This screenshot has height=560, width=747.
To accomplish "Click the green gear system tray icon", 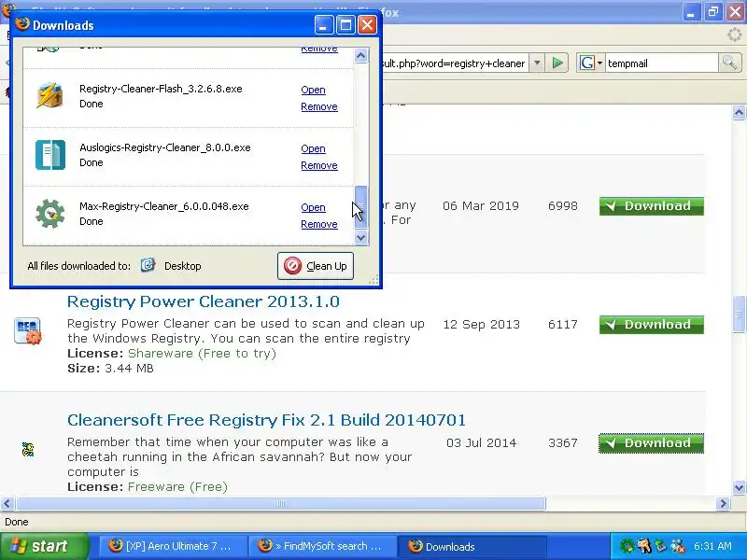I will (627, 546).
